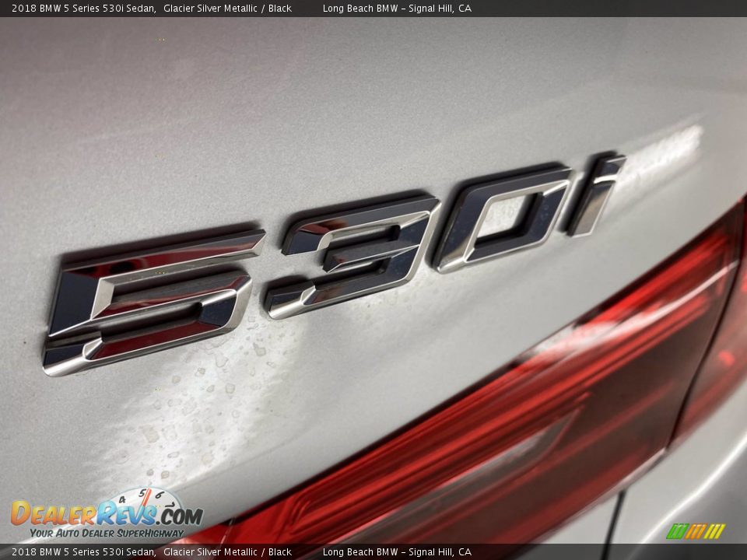747x560 pixels.
Task: Select bottom caption "Glacier Silver Metallic / Black"
Action: (x=227, y=552)
